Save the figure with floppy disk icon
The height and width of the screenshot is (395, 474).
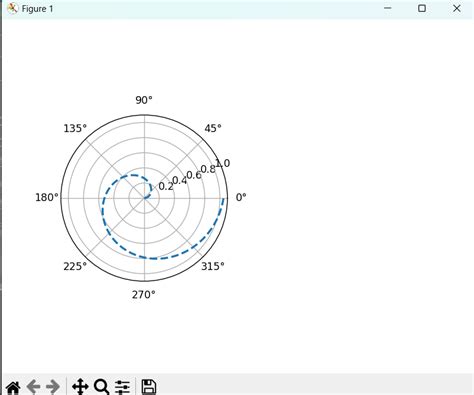[x=149, y=387]
